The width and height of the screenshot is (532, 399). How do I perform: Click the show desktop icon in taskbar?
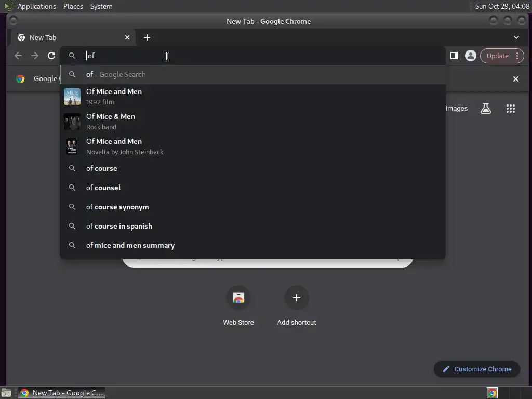coord(6,393)
